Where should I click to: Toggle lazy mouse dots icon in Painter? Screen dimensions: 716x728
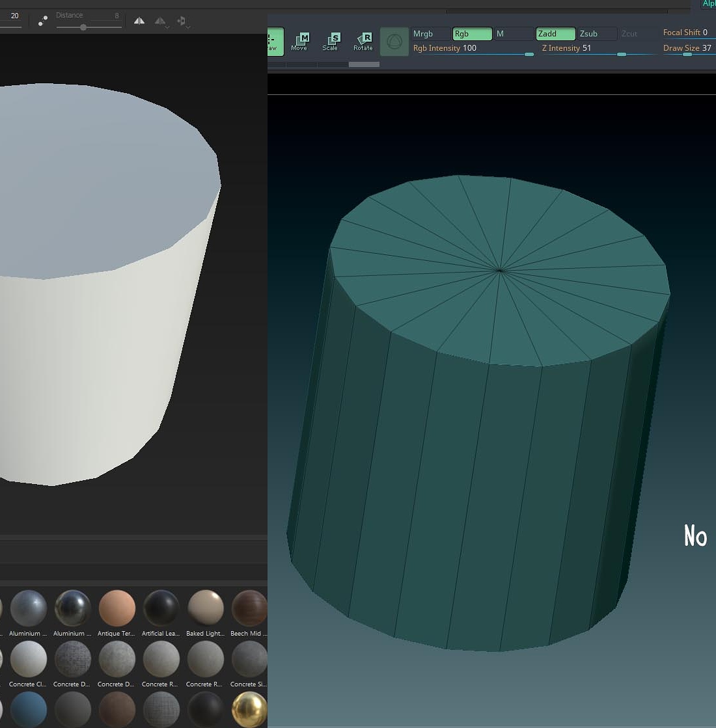[43, 21]
